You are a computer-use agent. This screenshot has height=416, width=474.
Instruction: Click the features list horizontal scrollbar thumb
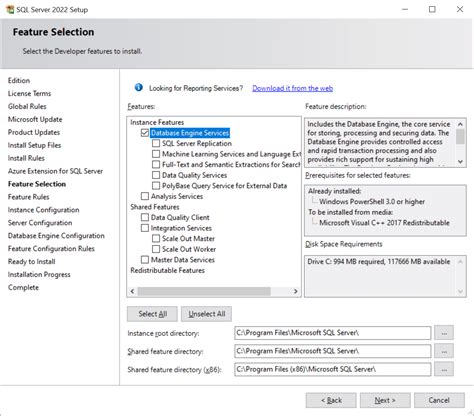tap(204, 291)
